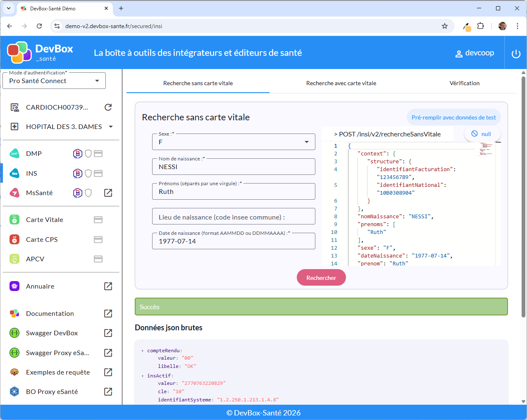Click the code editor minimap

click(487, 149)
